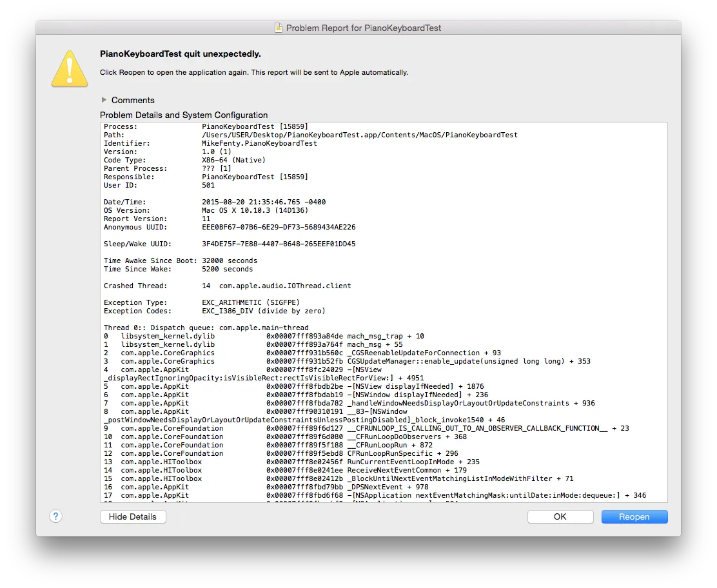Select Identifier 'MikeFenty.PianoKeyboardTest'

tap(259, 144)
